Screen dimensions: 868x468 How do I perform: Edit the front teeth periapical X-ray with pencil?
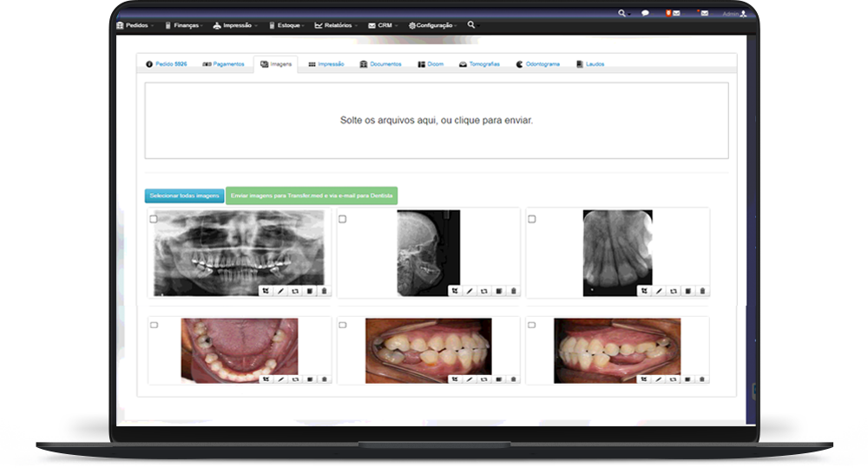[x=659, y=291]
